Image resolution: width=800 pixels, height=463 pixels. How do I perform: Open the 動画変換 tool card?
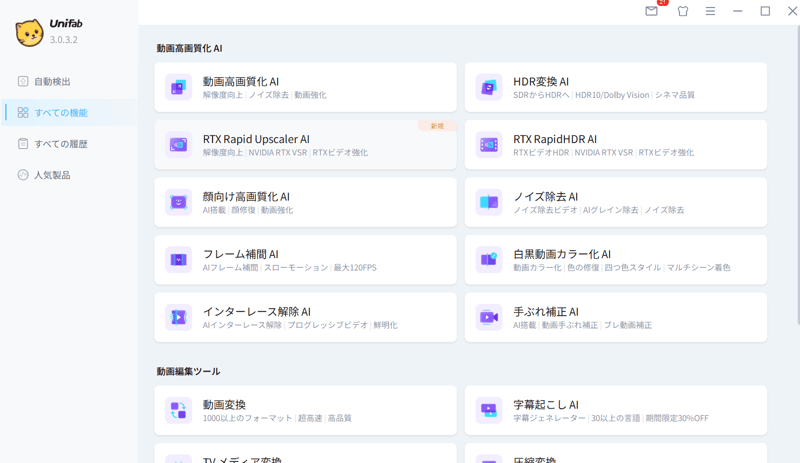click(305, 410)
